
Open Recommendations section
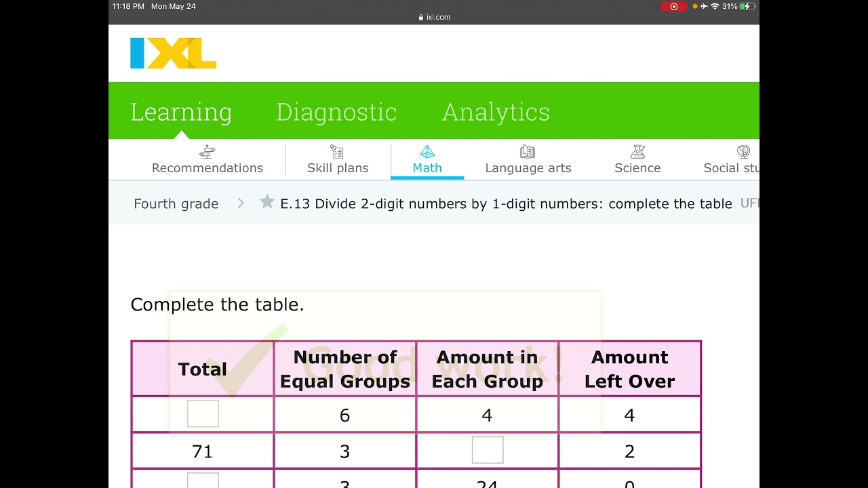tap(208, 168)
